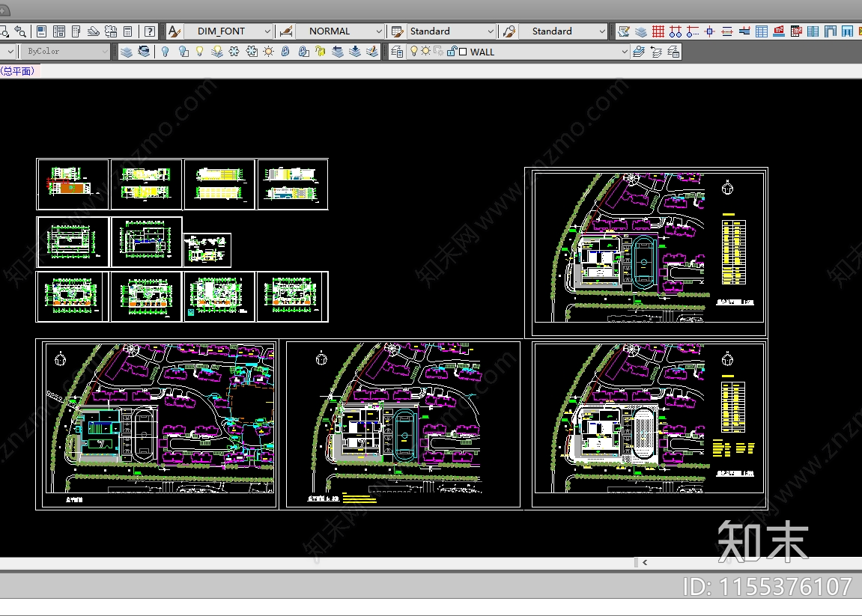Click the red grid icon
The width and height of the screenshot is (862, 616).
[x=658, y=31]
